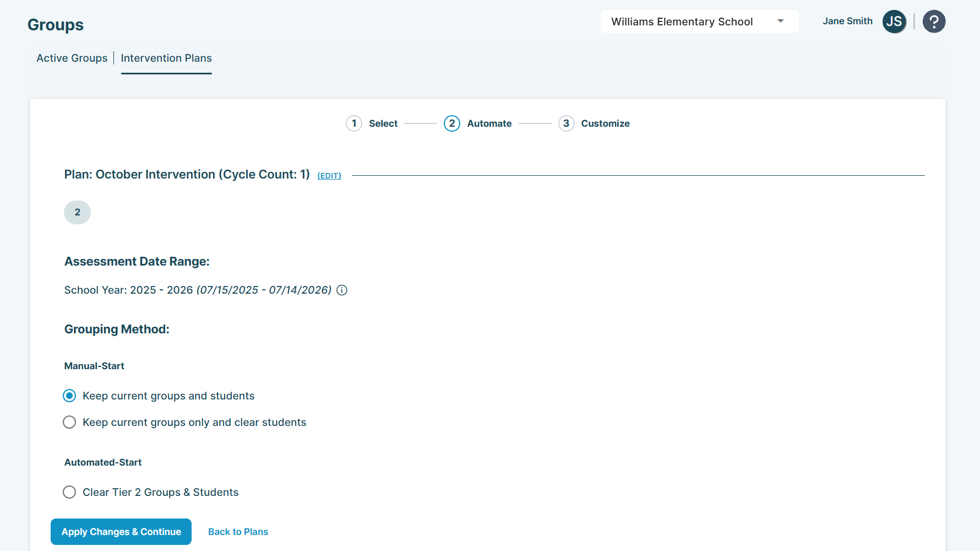Click step 3 circle for Customize
The height and width of the screenshot is (551, 980).
pyautogui.click(x=566, y=123)
